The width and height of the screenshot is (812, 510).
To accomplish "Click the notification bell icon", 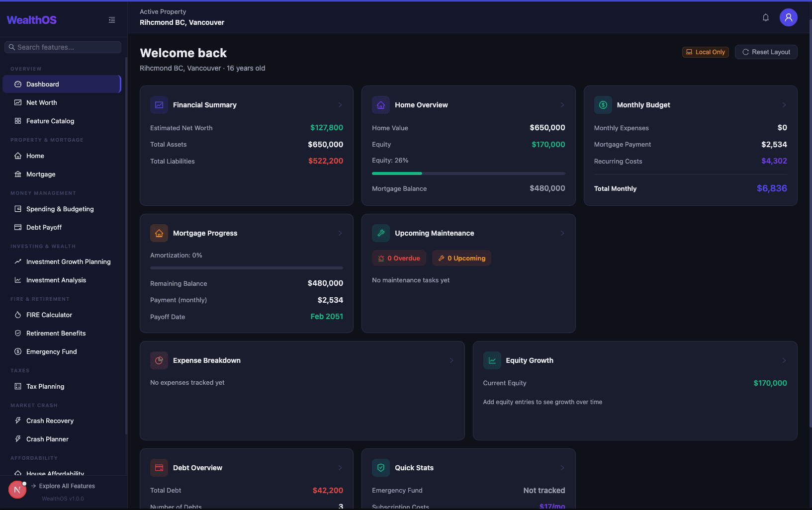I will (x=766, y=17).
